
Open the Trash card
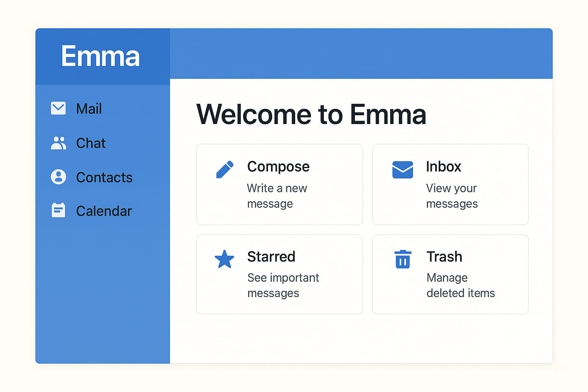450,274
